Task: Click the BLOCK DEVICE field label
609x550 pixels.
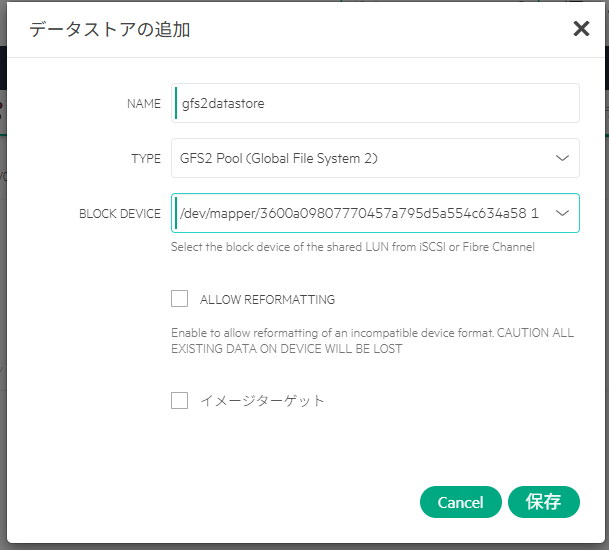Action: click(x=120, y=214)
